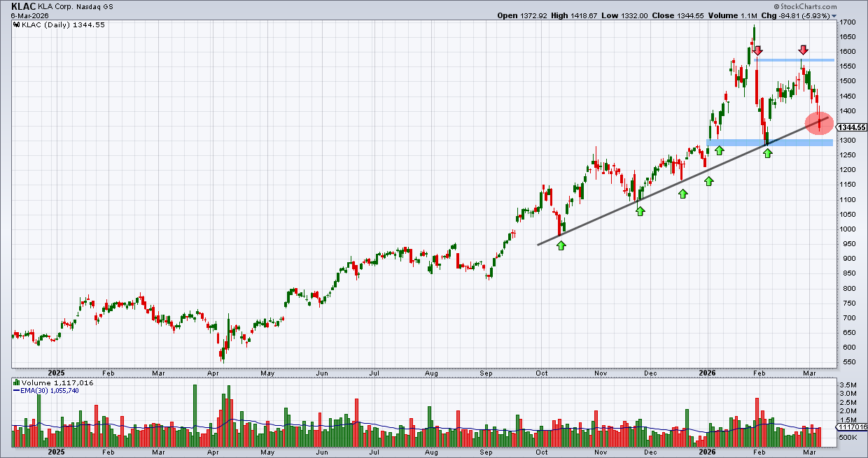Click the 1150 price axis label
Image resolution: width=868 pixels, height=458 pixels.
pyautogui.click(x=848, y=185)
